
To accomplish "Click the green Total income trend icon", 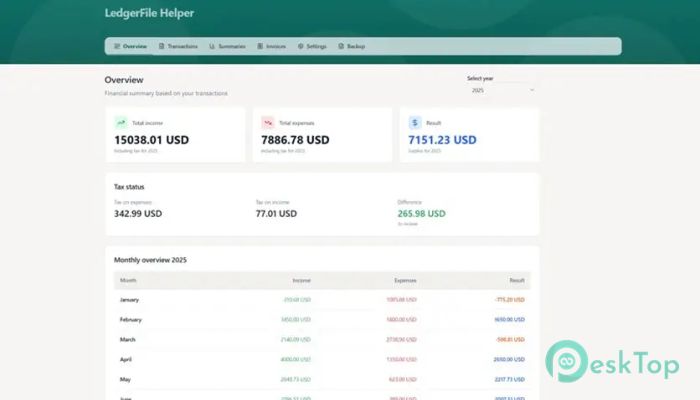I will click(x=121, y=122).
